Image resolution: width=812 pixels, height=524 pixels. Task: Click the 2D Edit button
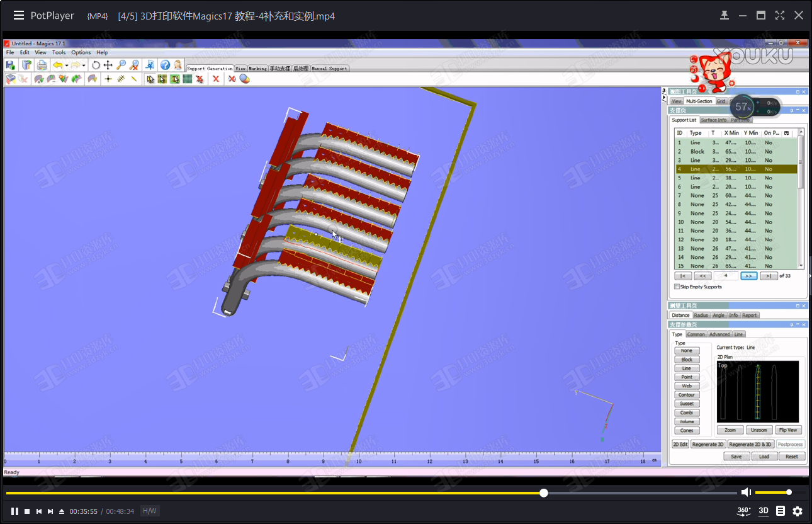coord(680,444)
